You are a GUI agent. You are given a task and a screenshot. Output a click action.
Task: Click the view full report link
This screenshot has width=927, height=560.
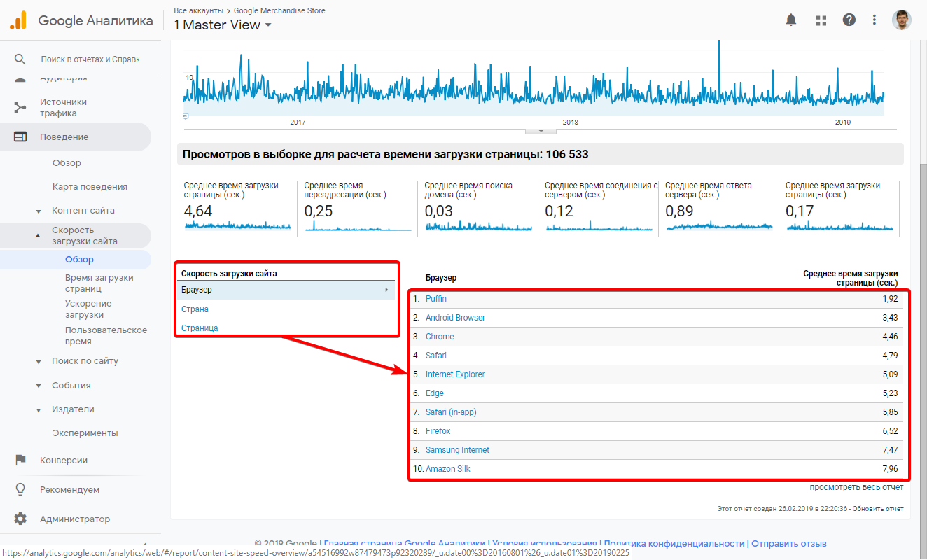pyautogui.click(x=856, y=487)
